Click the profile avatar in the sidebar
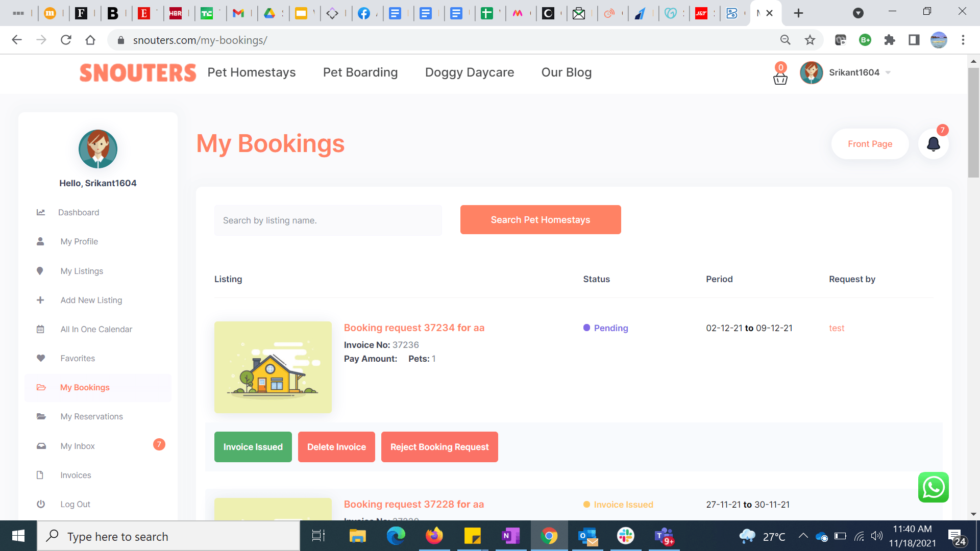 coord(98,149)
